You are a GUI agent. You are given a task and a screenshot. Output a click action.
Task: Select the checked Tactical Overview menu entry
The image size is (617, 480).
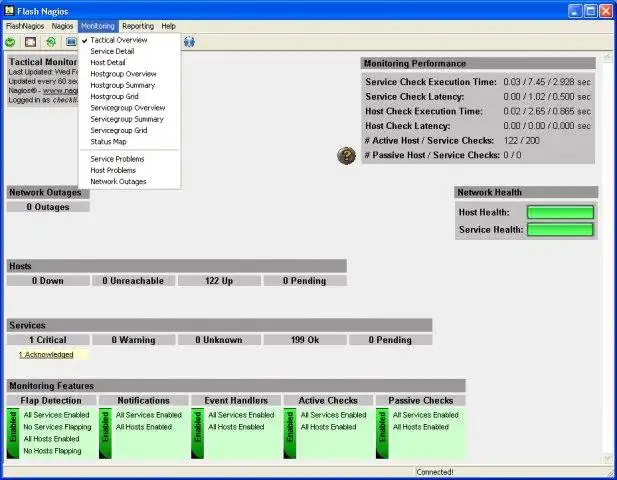(x=129, y=40)
